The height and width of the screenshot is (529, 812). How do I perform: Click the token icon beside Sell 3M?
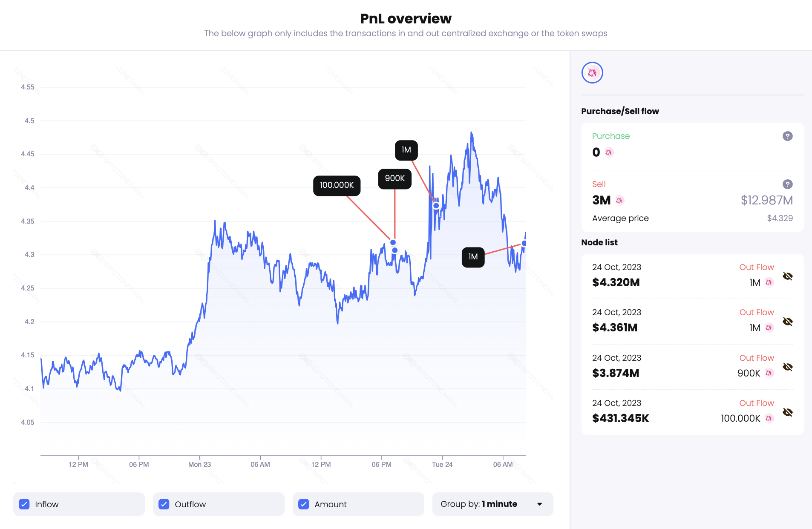pyautogui.click(x=619, y=200)
